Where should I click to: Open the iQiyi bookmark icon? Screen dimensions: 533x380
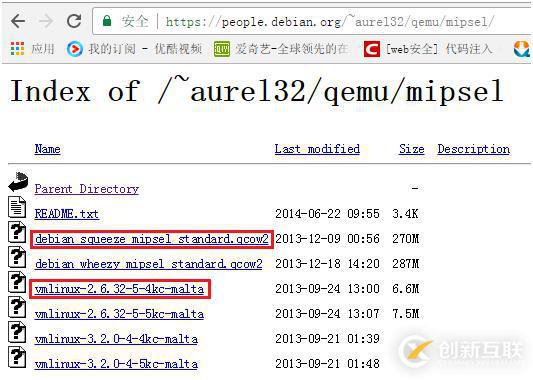(222, 49)
